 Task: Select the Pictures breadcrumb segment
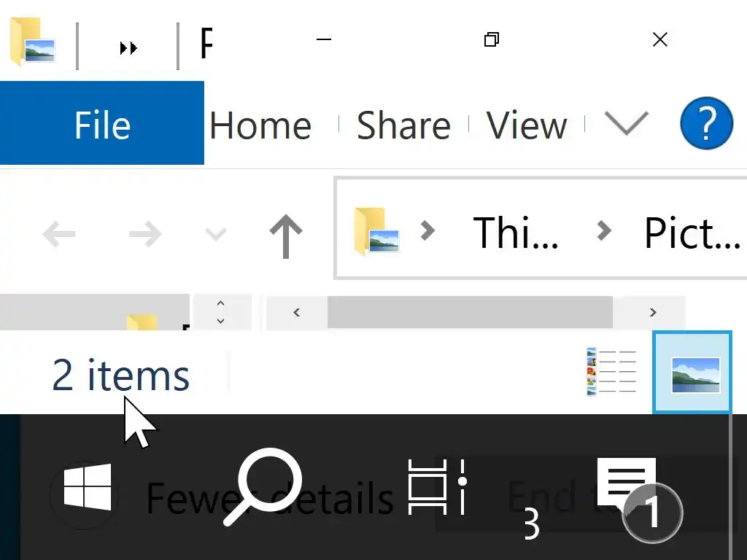(692, 233)
